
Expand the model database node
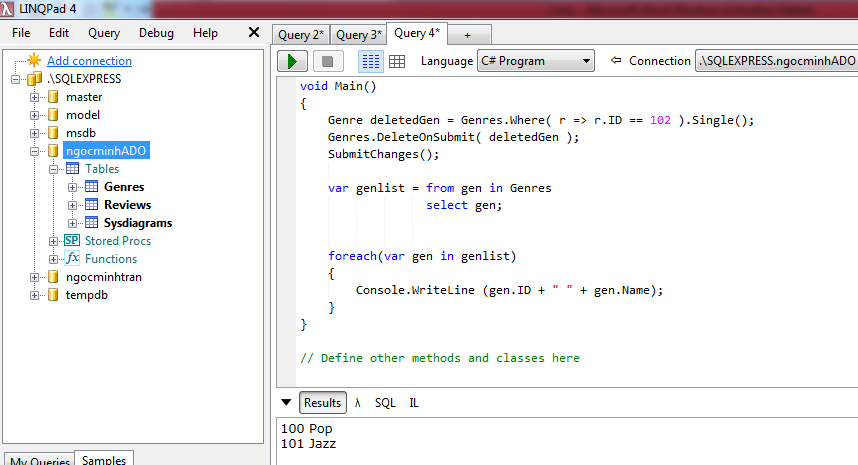click(34, 115)
